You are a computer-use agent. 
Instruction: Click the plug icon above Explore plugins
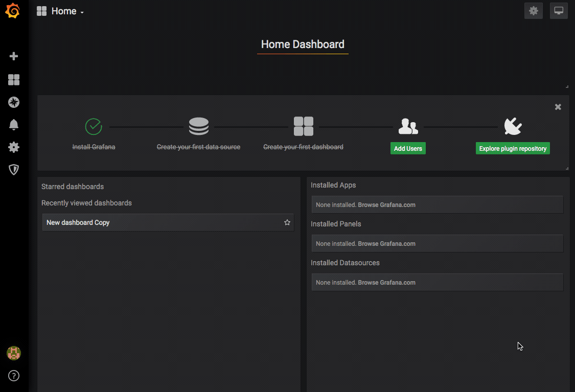[513, 127]
